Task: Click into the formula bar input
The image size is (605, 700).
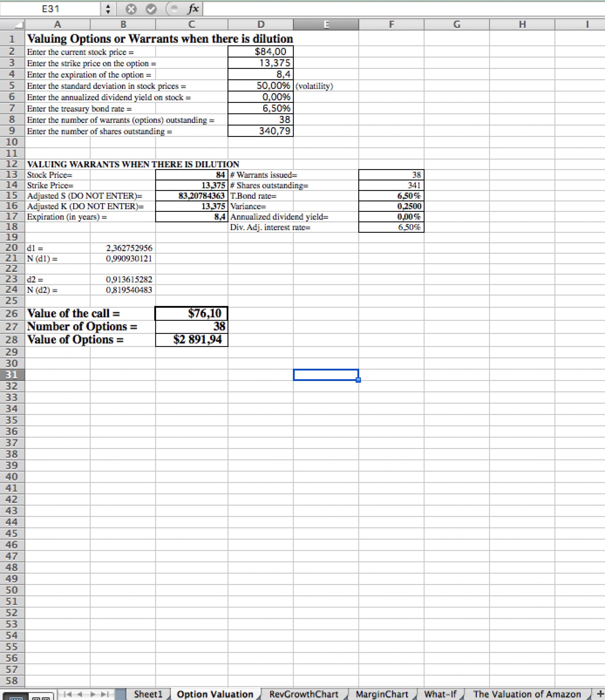Action: [404, 9]
